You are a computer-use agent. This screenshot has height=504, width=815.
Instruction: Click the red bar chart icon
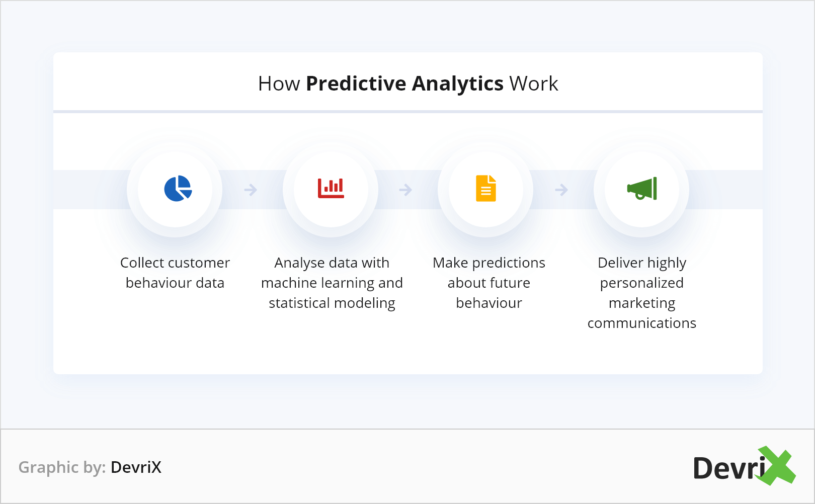pyautogui.click(x=331, y=188)
